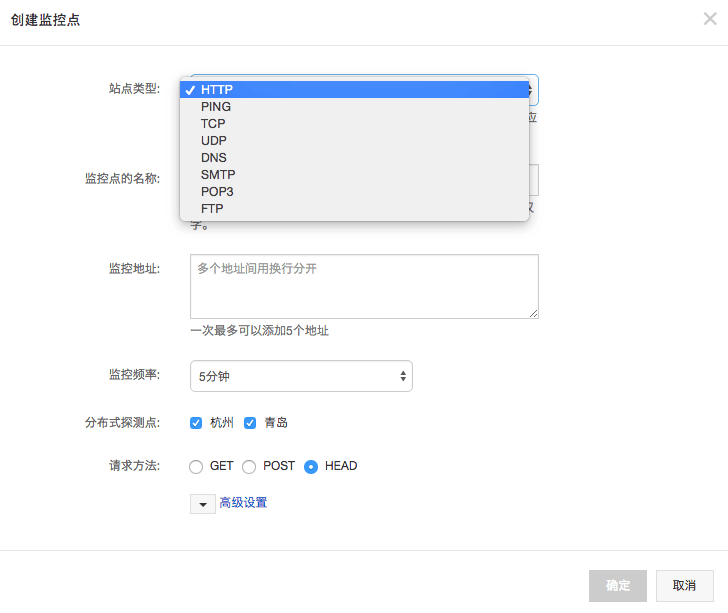Viewport: 728px width, 613px height.
Task: Expand advanced settings arrow button
Action: click(202, 503)
